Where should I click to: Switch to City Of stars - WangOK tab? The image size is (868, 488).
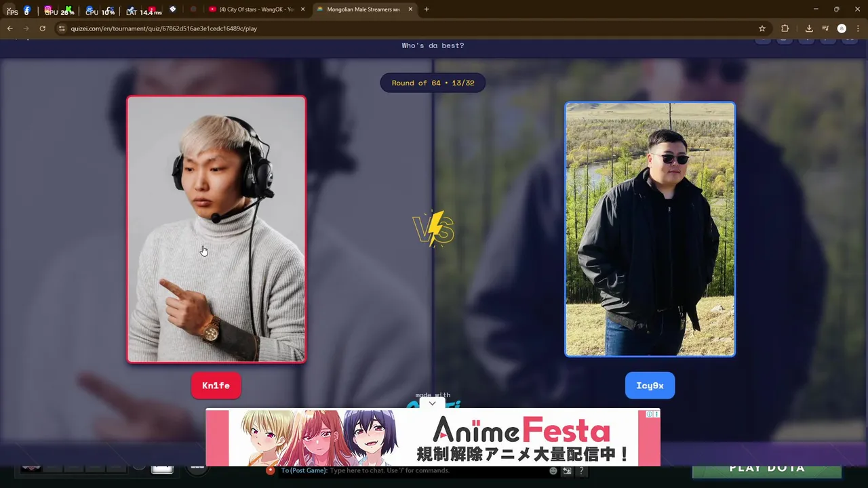point(256,9)
